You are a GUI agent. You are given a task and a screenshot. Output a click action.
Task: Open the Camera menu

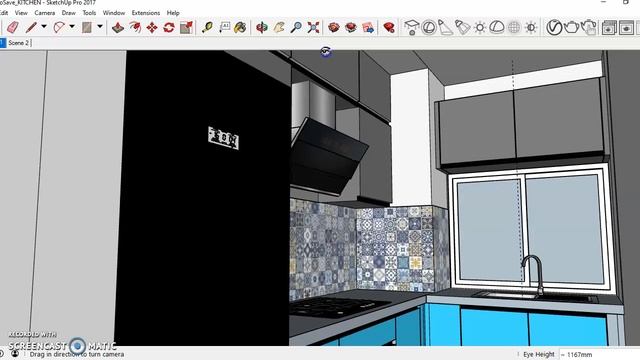(44, 13)
